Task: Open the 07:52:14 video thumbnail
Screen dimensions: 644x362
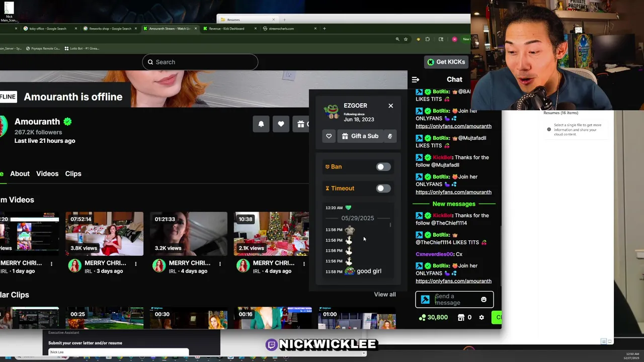Action: (104, 234)
